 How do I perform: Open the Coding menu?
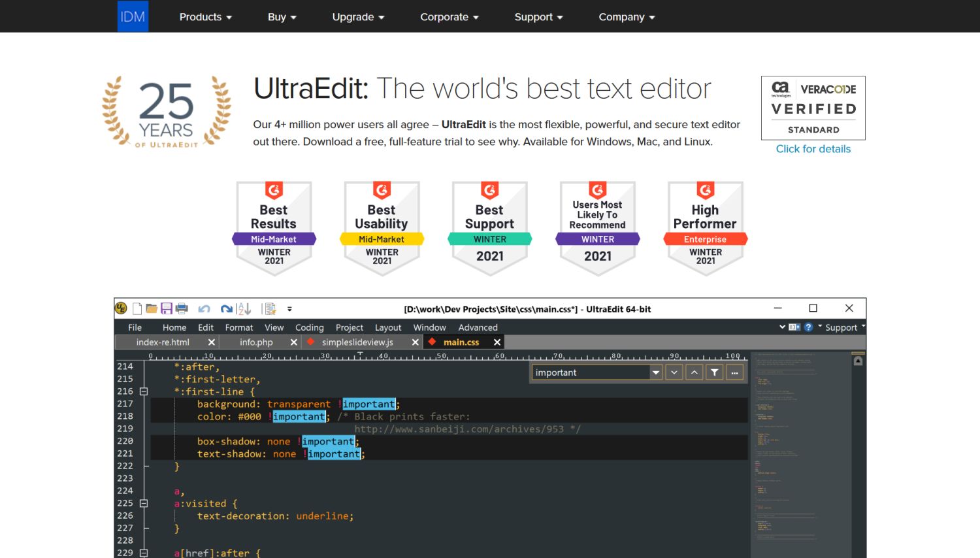[309, 327]
